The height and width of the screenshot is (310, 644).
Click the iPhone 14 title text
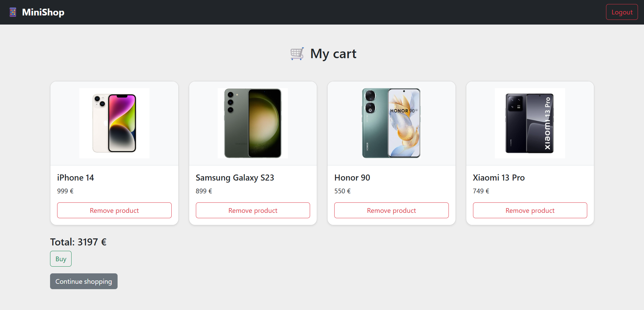(x=76, y=178)
